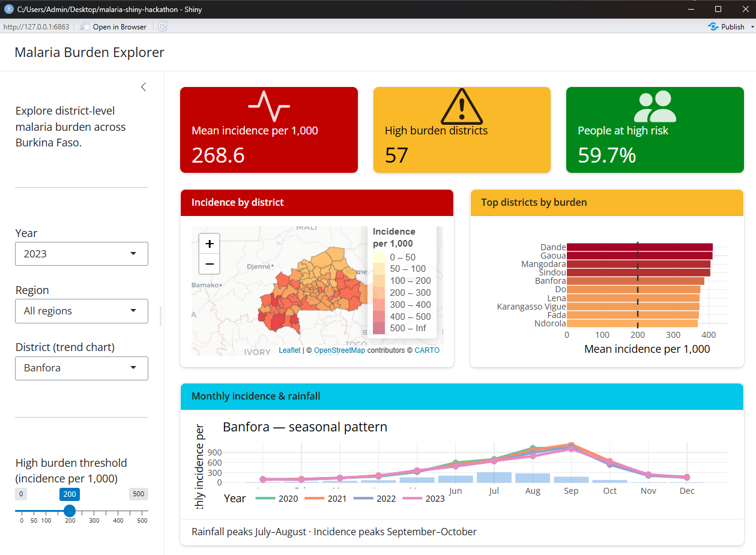The width and height of the screenshot is (756, 555).
Task: Click the Mean incidence per 1,000 card
Action: pos(269,130)
